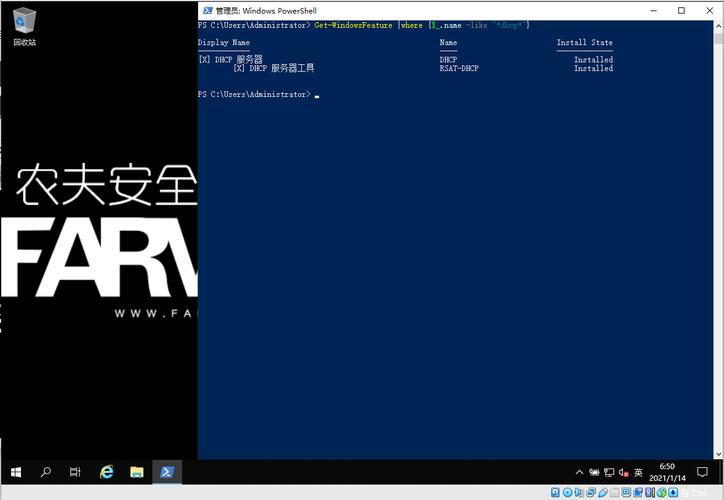The height and width of the screenshot is (500, 724).
Task: Click PowerShell scrollbar down arrow
Action: click(x=718, y=454)
